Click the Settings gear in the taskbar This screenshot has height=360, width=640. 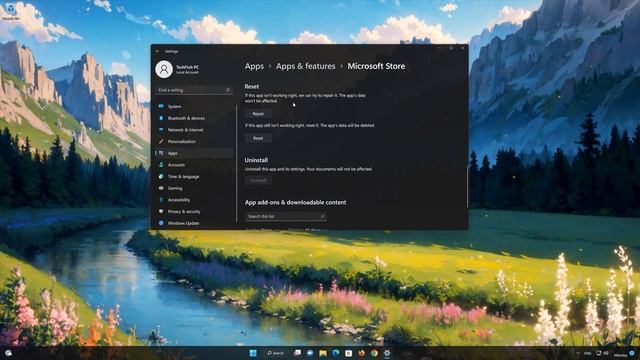(x=387, y=353)
